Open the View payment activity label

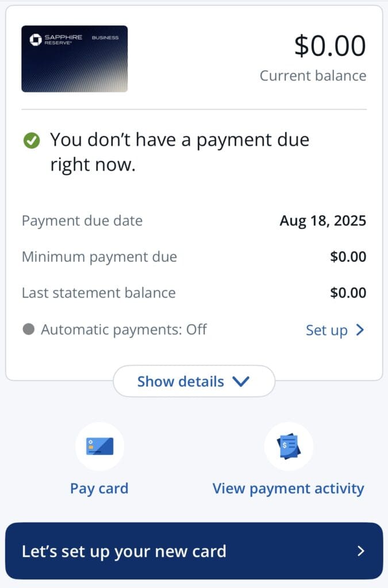(288, 489)
